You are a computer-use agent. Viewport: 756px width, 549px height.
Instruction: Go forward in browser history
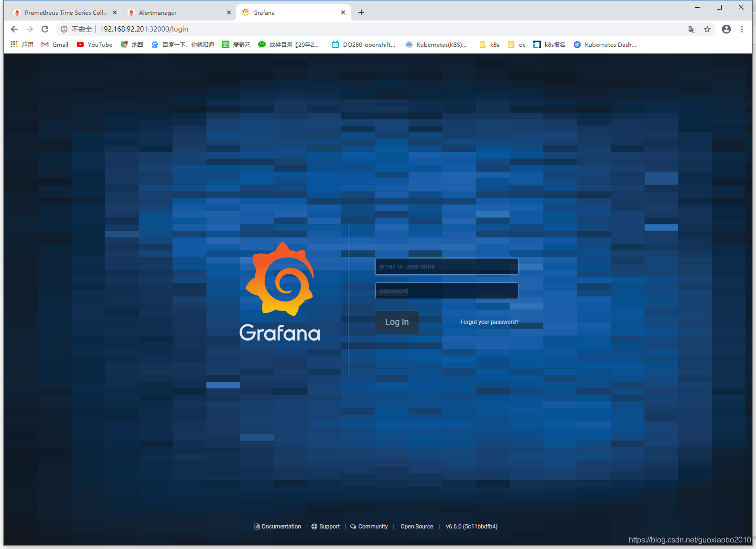(30, 29)
